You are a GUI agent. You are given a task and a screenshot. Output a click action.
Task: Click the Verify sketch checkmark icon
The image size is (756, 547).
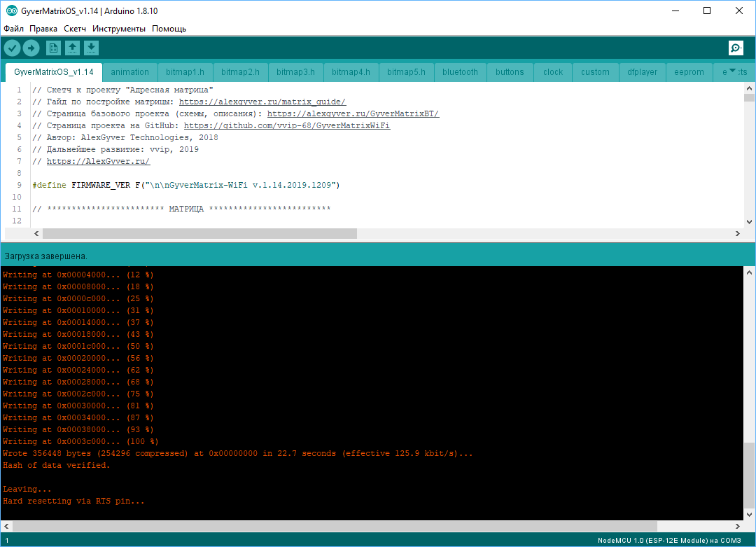tap(13, 48)
